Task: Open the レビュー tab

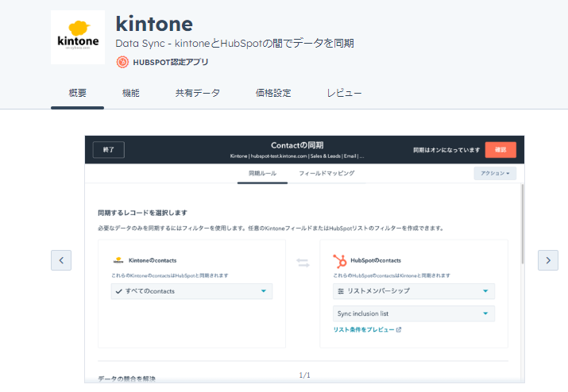Action: (x=344, y=93)
